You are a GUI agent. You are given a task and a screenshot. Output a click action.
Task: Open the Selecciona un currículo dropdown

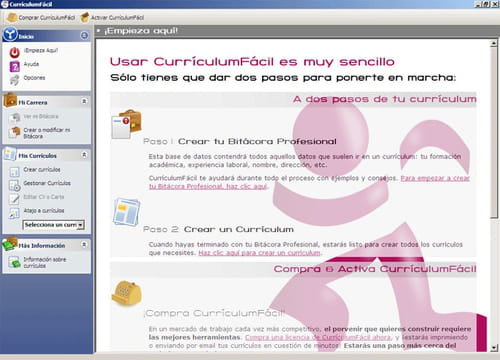(x=54, y=225)
